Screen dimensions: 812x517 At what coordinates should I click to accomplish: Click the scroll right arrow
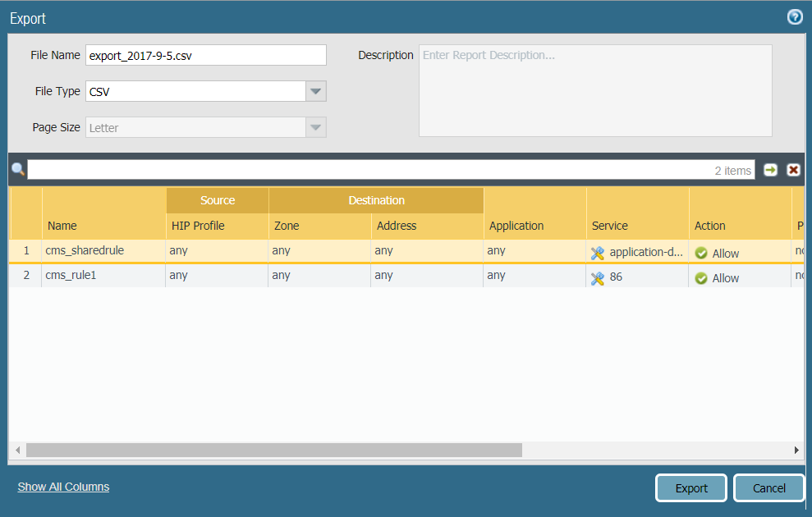coord(796,451)
